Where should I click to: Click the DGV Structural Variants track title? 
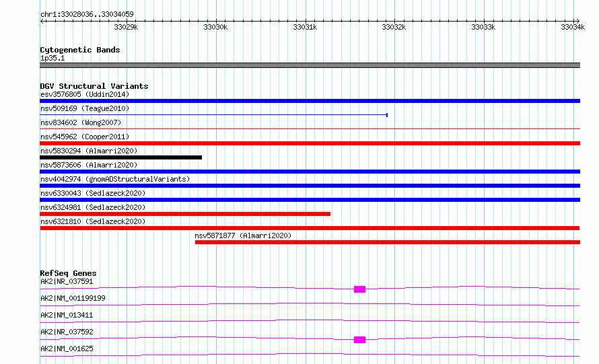(x=94, y=86)
